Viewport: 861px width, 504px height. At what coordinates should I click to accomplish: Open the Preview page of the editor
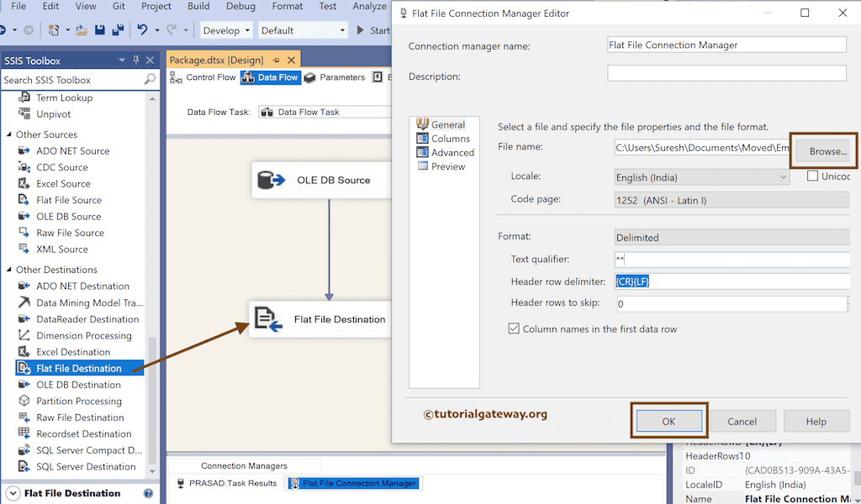point(447,165)
